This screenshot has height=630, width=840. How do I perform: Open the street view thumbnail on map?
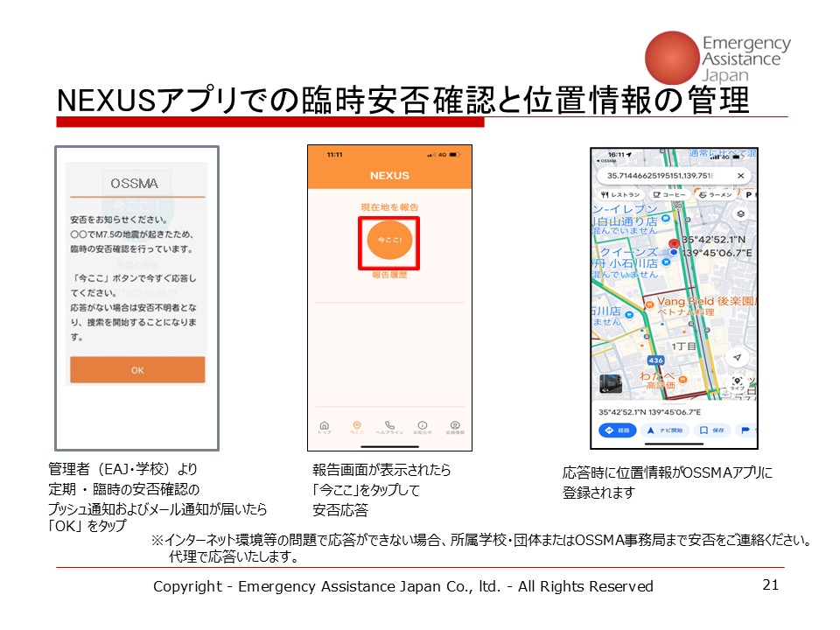610,385
